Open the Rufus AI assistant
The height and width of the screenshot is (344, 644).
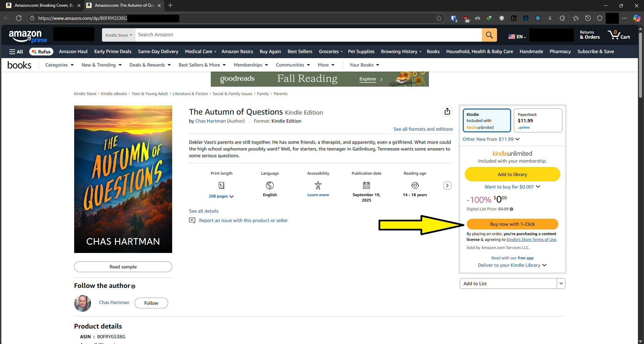(41, 51)
